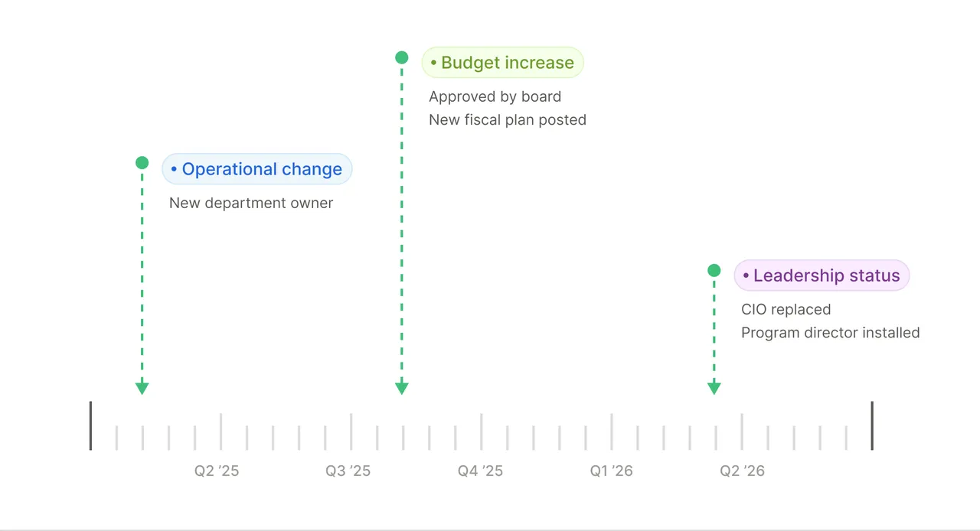Screen dimensions: 980x531
Task: Open the Leadership status label pill
Action: tap(822, 275)
